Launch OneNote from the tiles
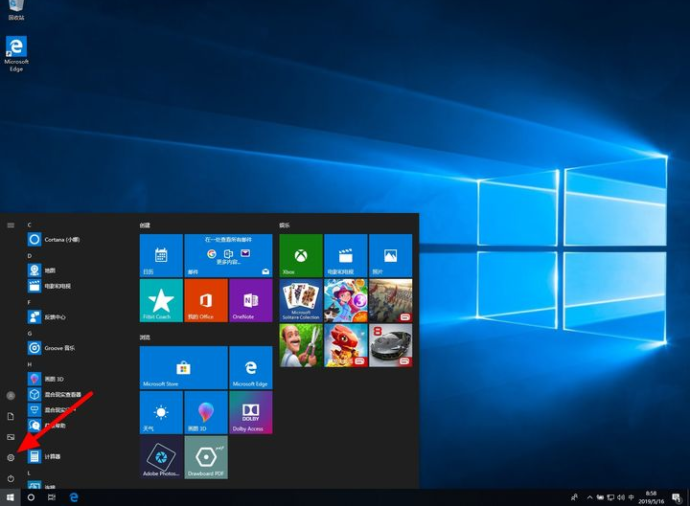This screenshot has width=692, height=506. (250, 300)
